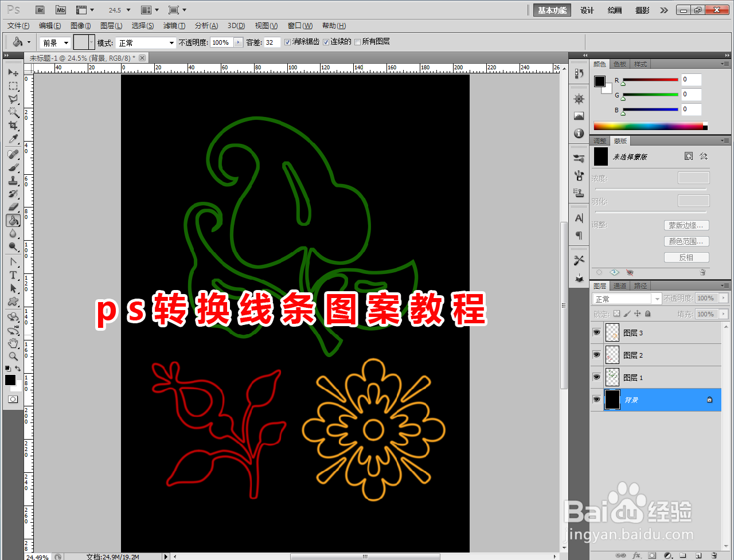This screenshot has height=560, width=734.
Task: Select the Paint Bucket tool
Action: tap(13, 220)
